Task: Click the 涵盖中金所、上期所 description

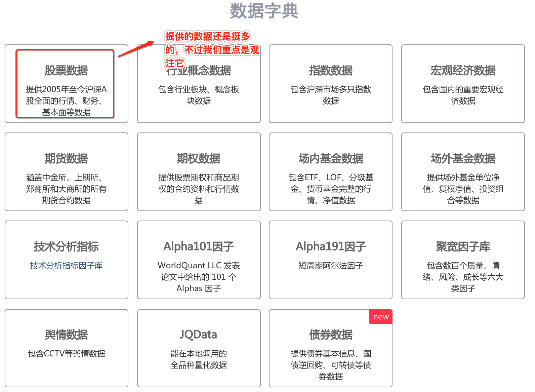Action: [67, 189]
